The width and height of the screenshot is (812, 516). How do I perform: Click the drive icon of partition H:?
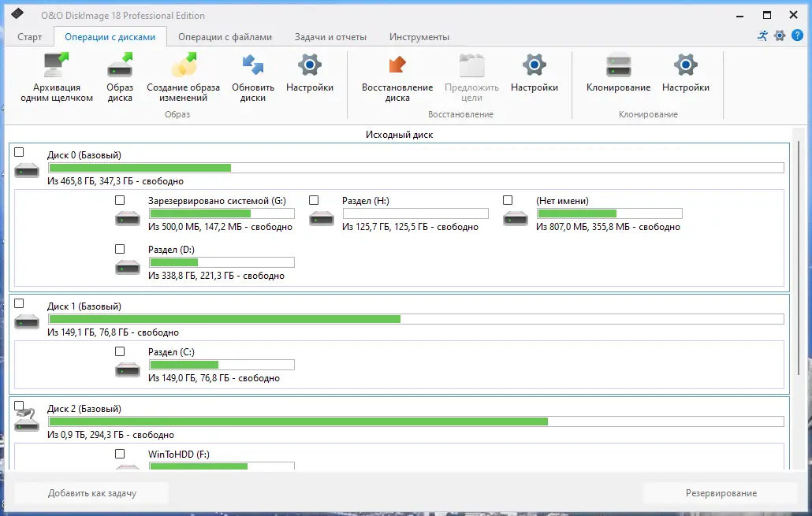point(322,218)
